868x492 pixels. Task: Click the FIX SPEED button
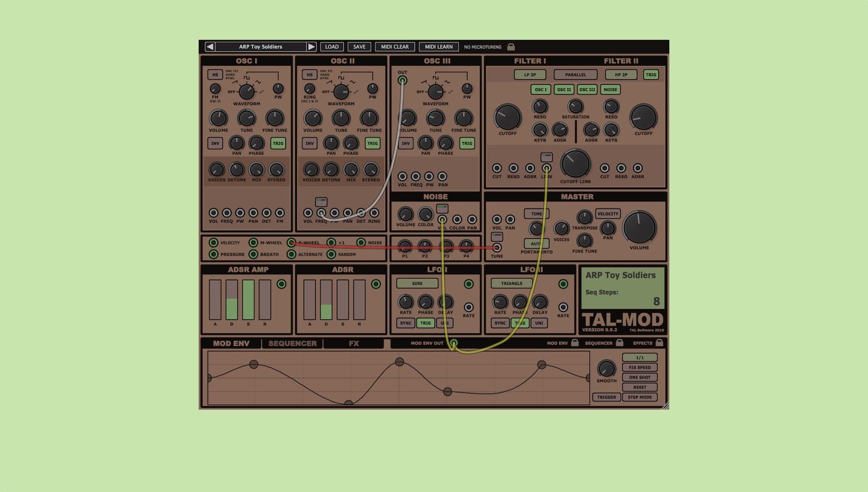pyautogui.click(x=640, y=367)
